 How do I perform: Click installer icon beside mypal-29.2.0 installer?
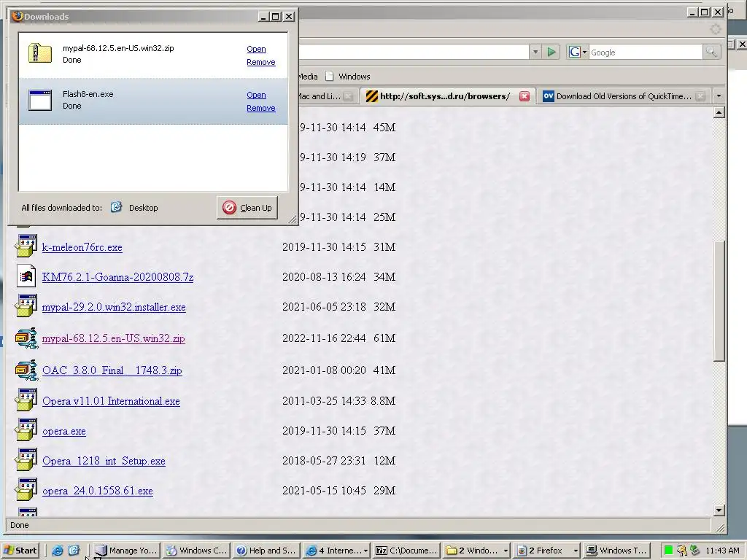26,306
